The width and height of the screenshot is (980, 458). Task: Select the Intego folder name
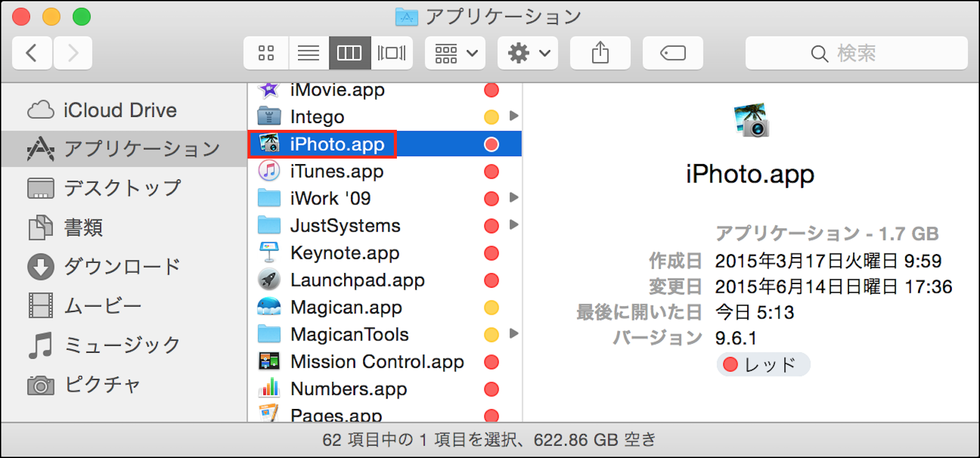317,117
